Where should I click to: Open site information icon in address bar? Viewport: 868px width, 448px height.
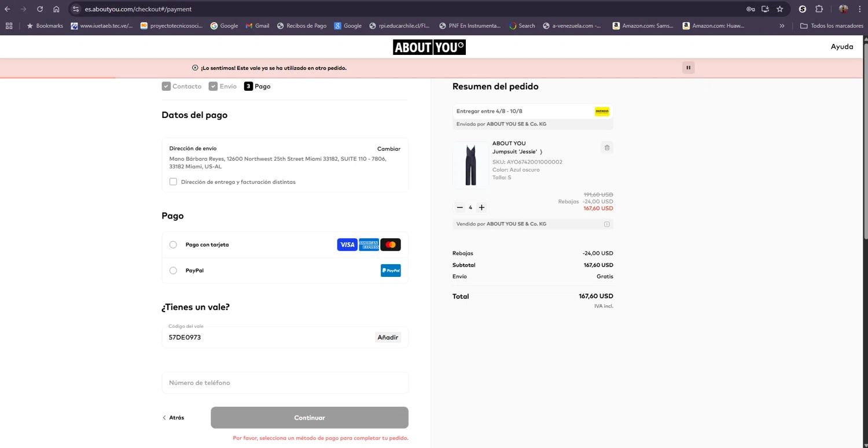point(76,9)
